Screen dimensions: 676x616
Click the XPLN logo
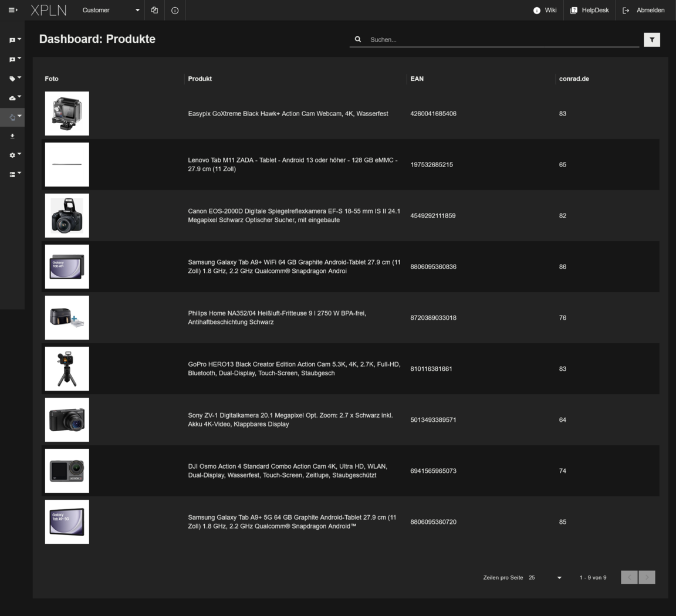pos(49,10)
